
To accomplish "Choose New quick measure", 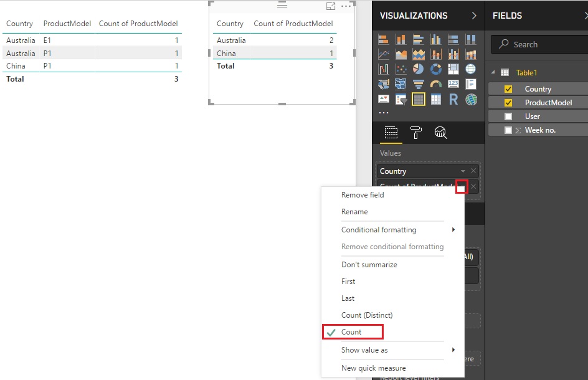I will 392,368.
